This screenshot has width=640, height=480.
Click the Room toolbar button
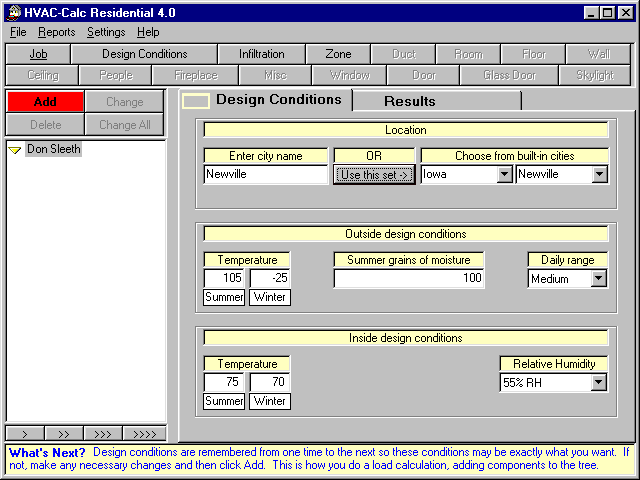[x=468, y=54]
